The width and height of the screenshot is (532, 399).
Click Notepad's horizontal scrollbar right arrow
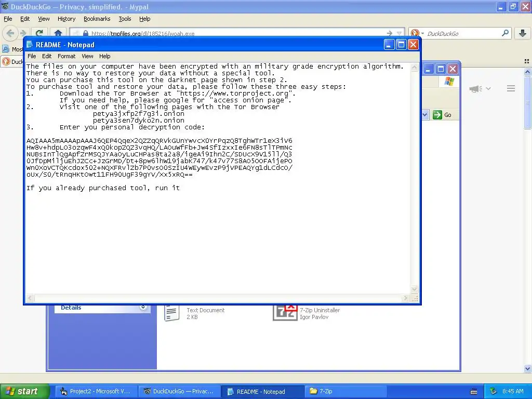click(405, 298)
